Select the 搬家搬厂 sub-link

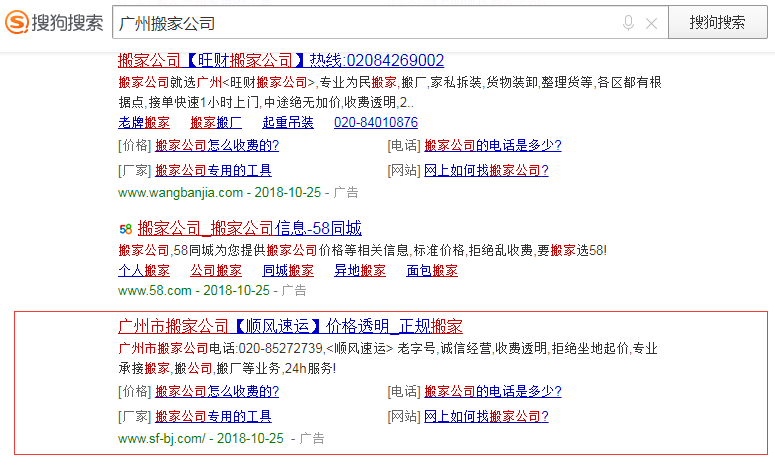(x=216, y=122)
